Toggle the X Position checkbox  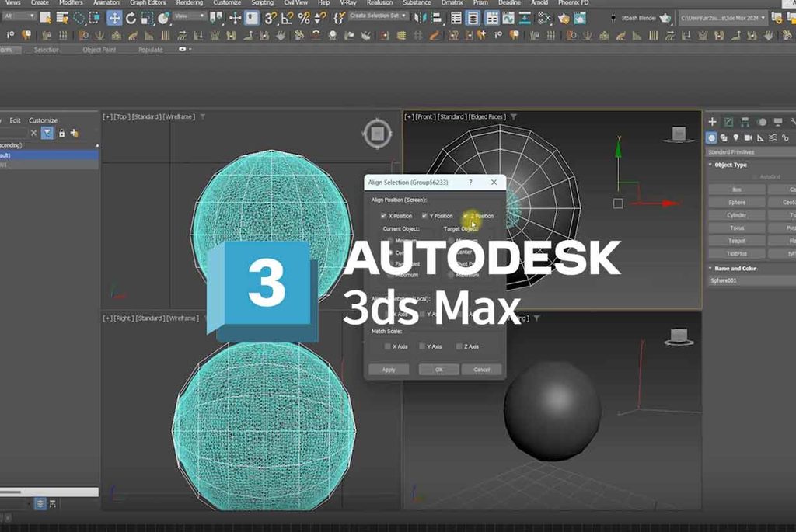[x=384, y=216]
